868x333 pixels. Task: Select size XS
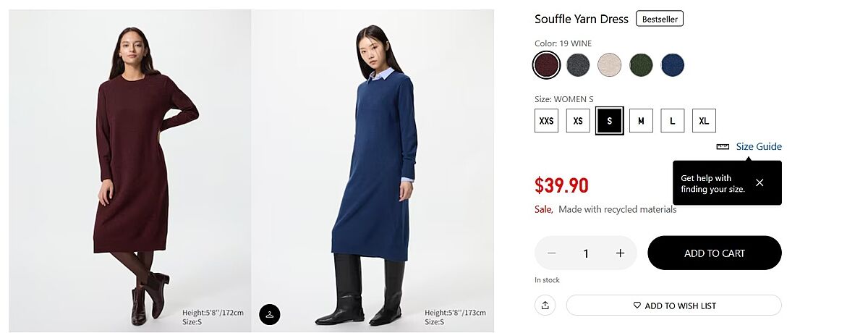(x=578, y=121)
